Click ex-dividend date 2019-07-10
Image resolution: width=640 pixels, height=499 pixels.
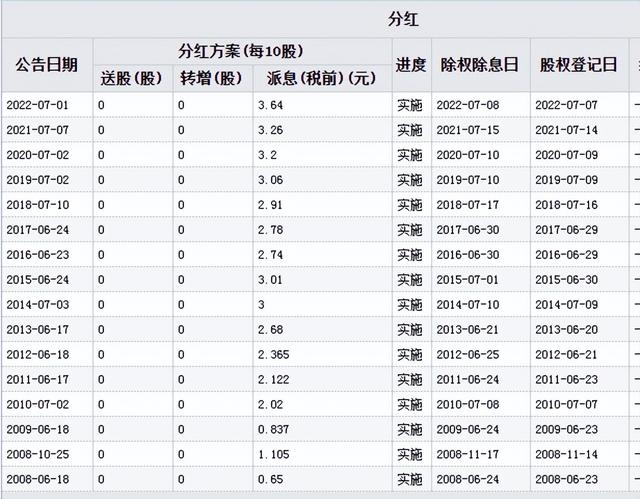[468, 180]
